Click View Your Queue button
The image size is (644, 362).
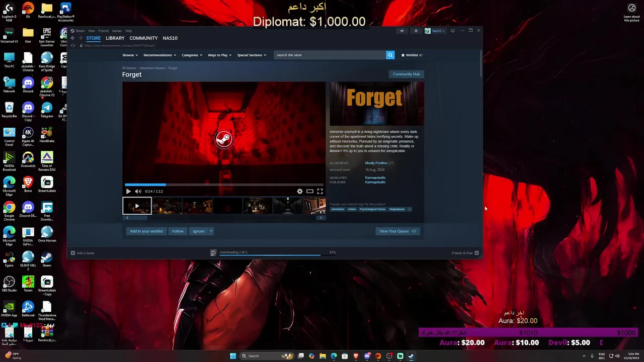click(397, 231)
